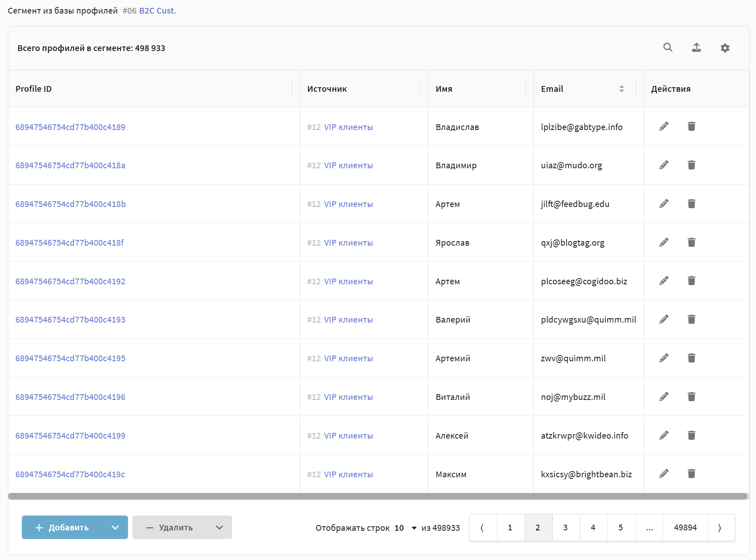Open profile ID 68947546754cd77b400c4192
This screenshot has height=560, width=756.
coord(70,281)
